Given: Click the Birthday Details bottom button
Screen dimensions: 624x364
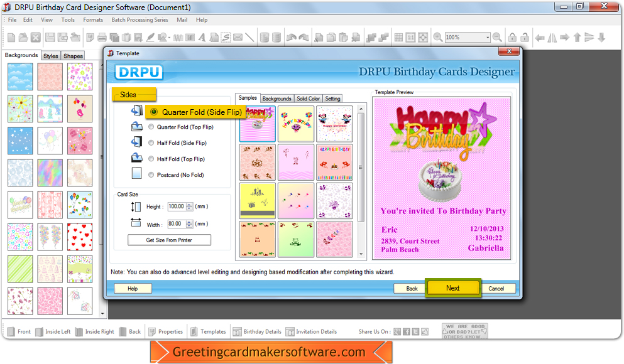Looking at the screenshot, I should [257, 332].
